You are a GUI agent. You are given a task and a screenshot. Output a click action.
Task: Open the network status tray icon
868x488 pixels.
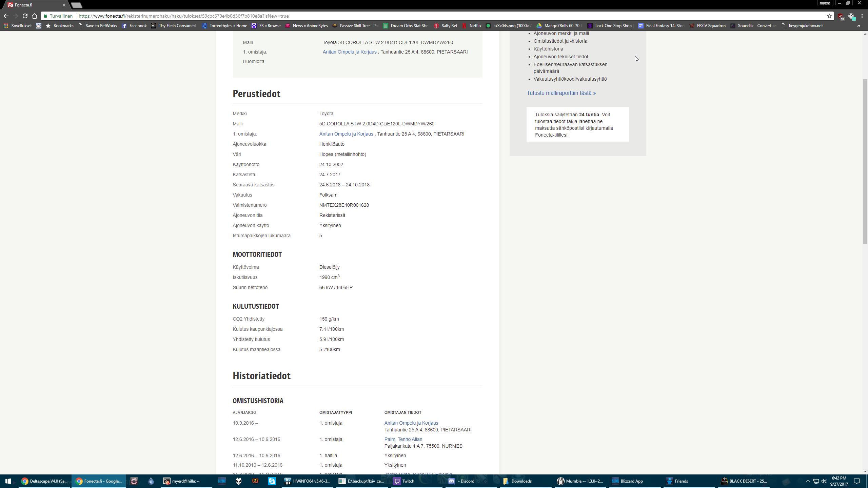[x=816, y=481]
